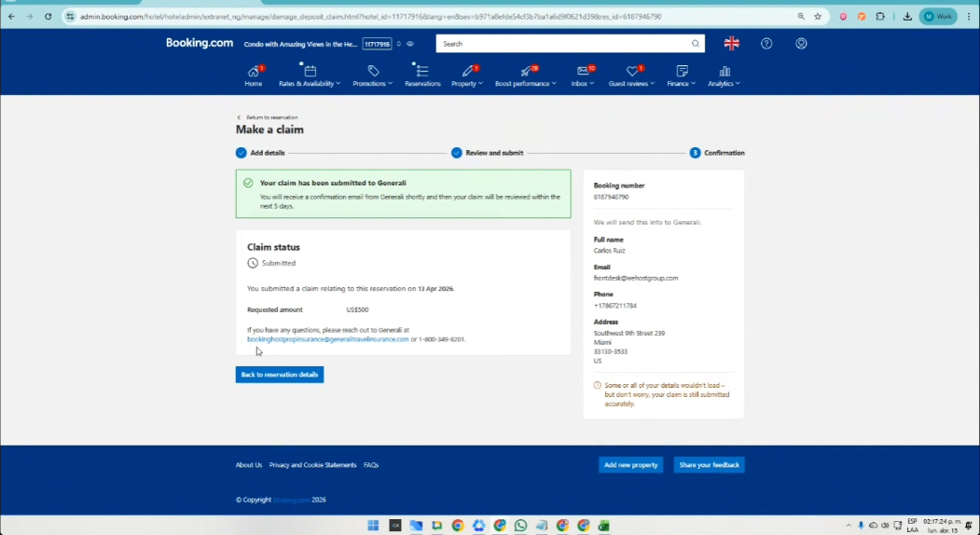Expand the Inbox menu
The image size is (980, 535).
[x=583, y=75]
